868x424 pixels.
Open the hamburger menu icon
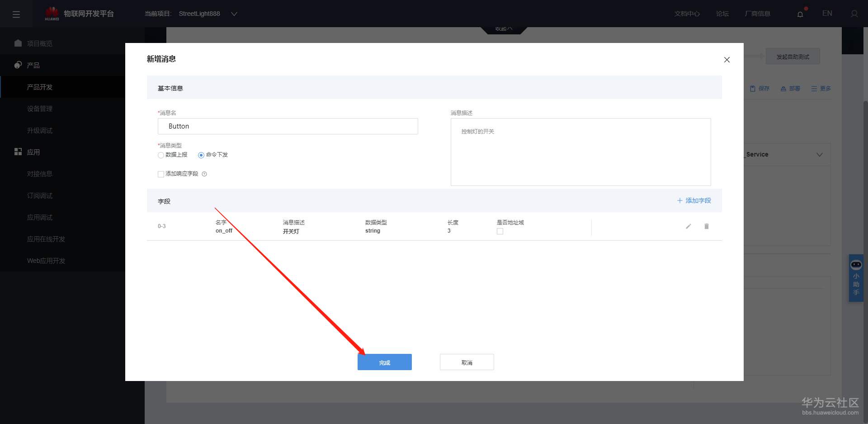point(16,14)
